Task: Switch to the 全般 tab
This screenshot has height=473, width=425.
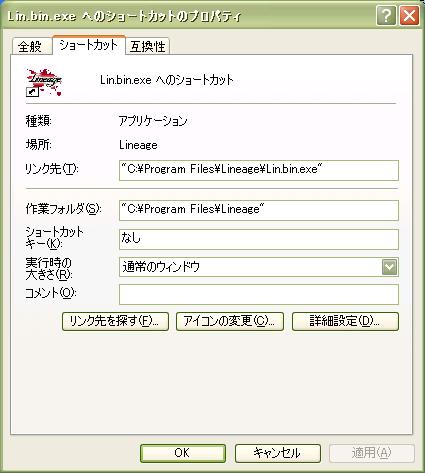Action: coord(31,46)
